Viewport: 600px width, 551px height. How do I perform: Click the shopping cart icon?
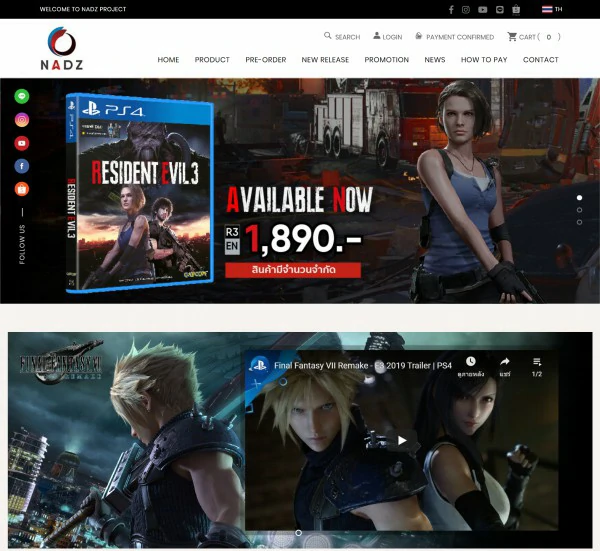pos(512,36)
